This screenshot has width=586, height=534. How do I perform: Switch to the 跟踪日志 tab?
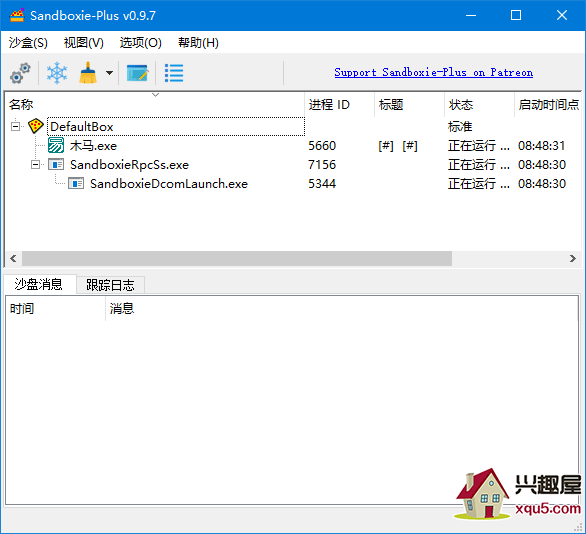[110, 285]
